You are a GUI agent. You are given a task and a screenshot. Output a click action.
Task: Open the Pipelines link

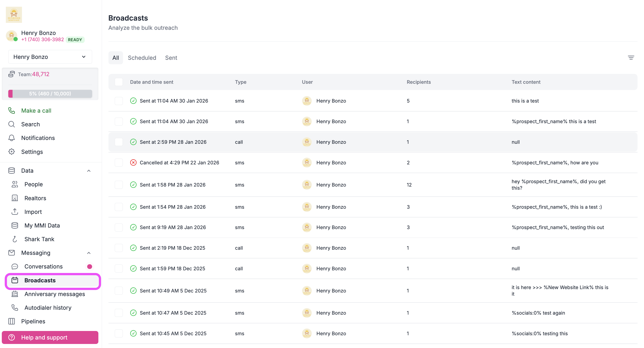click(x=33, y=321)
